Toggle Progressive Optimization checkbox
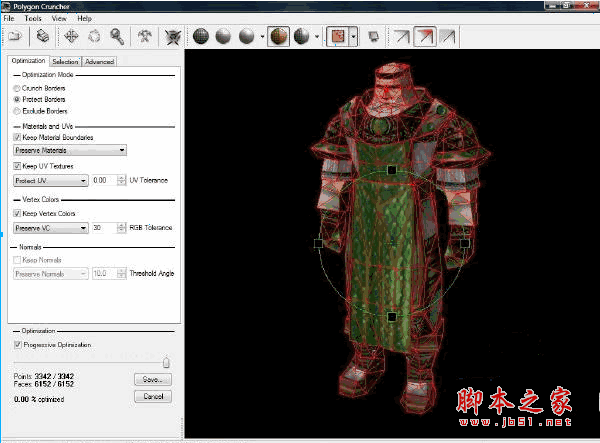 tap(18, 345)
